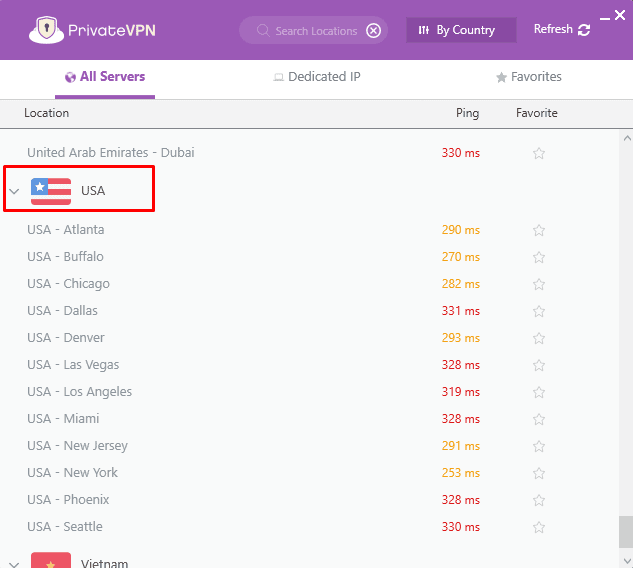This screenshot has height=568, width=633.
Task: Click the Vietnam flag icon
Action: click(51, 561)
